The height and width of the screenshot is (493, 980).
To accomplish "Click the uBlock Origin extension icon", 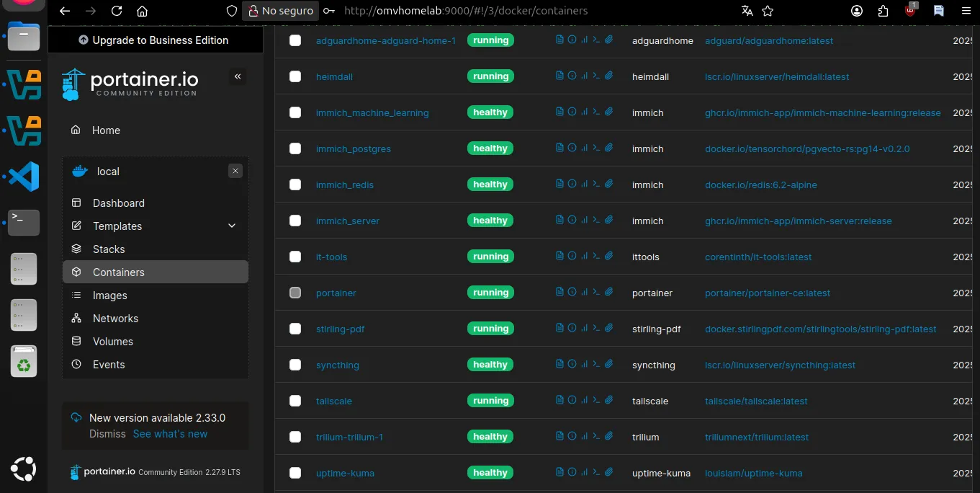I will click(x=911, y=11).
